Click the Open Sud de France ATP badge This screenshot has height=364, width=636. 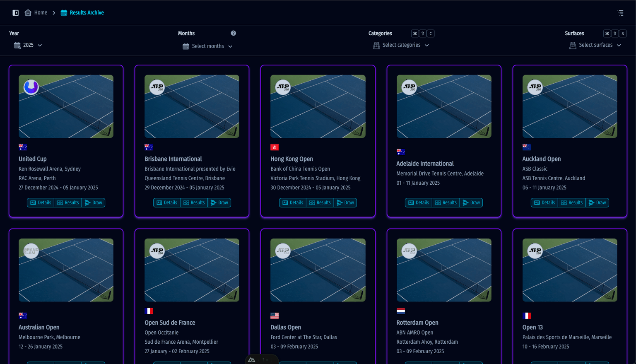157,251
